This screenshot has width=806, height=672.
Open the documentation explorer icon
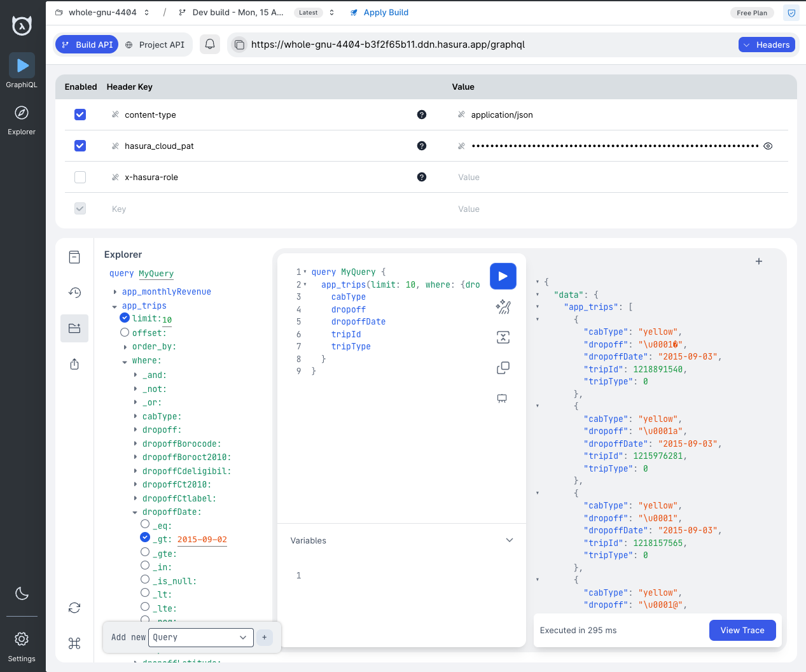[x=74, y=257]
